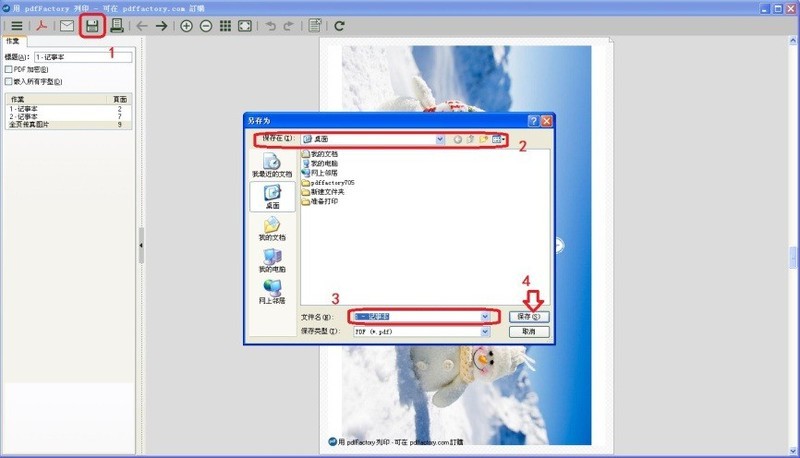Click the save (floppy disk) toolbar icon
The height and width of the screenshot is (458, 800).
(x=92, y=25)
